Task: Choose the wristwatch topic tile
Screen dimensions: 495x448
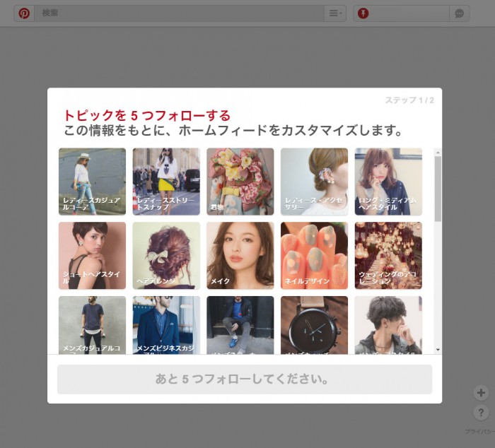Action: [314, 325]
